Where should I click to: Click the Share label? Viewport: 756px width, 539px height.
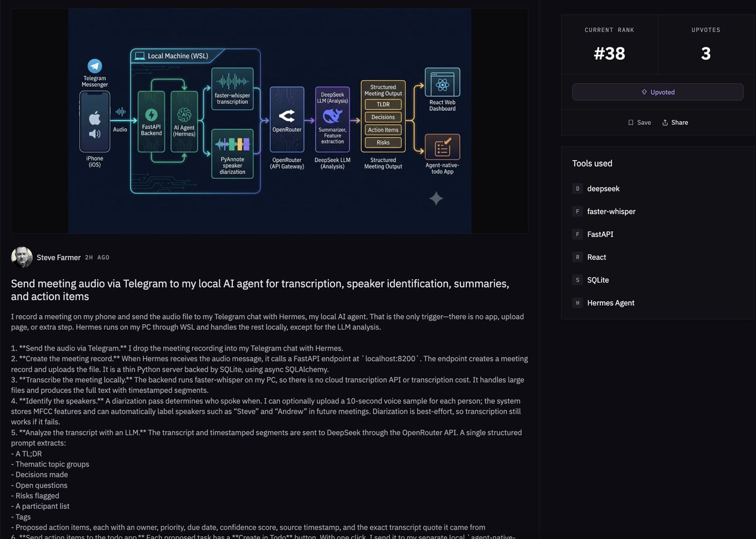(x=680, y=122)
